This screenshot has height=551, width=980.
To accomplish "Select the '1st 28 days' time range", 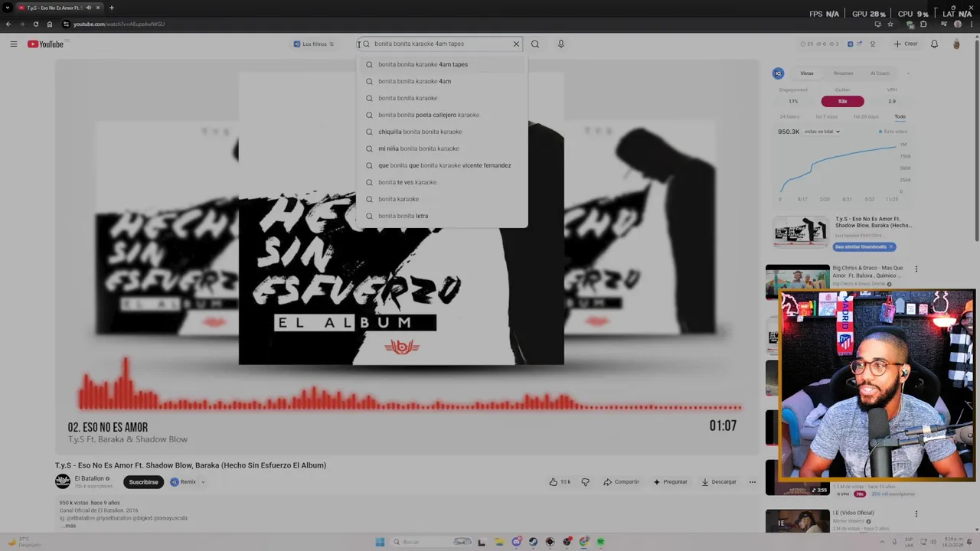I will (866, 116).
